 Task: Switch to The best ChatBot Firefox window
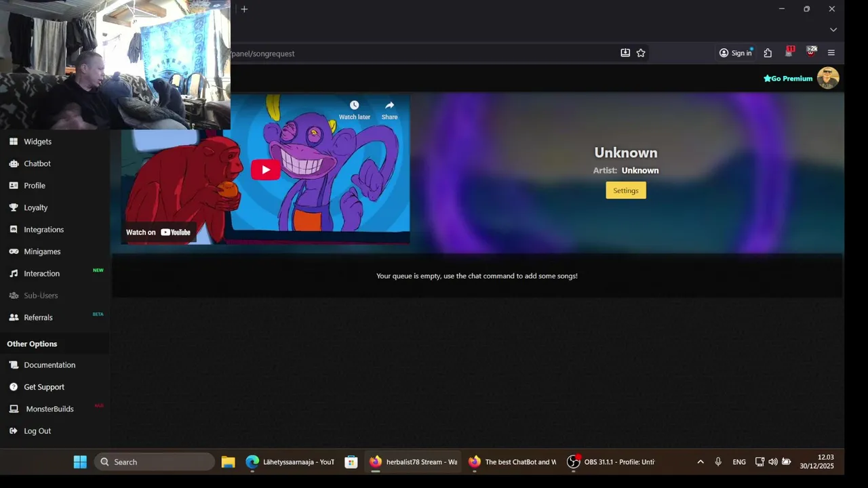512,462
